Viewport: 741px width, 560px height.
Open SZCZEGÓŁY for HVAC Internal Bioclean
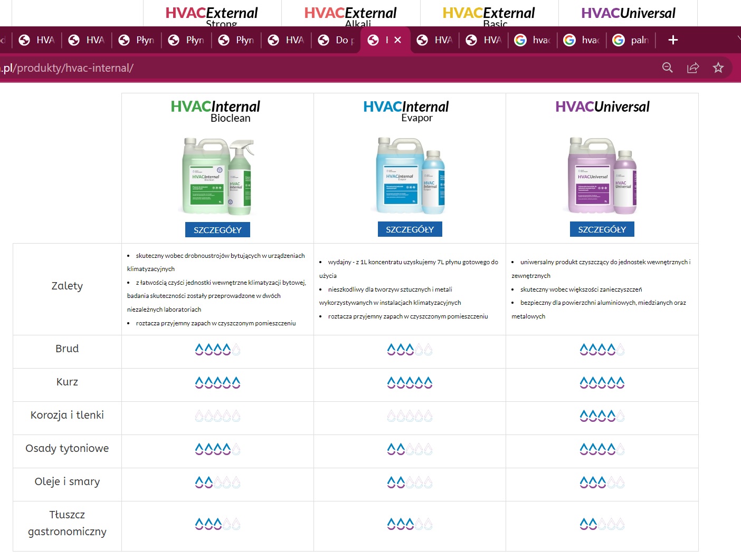(217, 230)
